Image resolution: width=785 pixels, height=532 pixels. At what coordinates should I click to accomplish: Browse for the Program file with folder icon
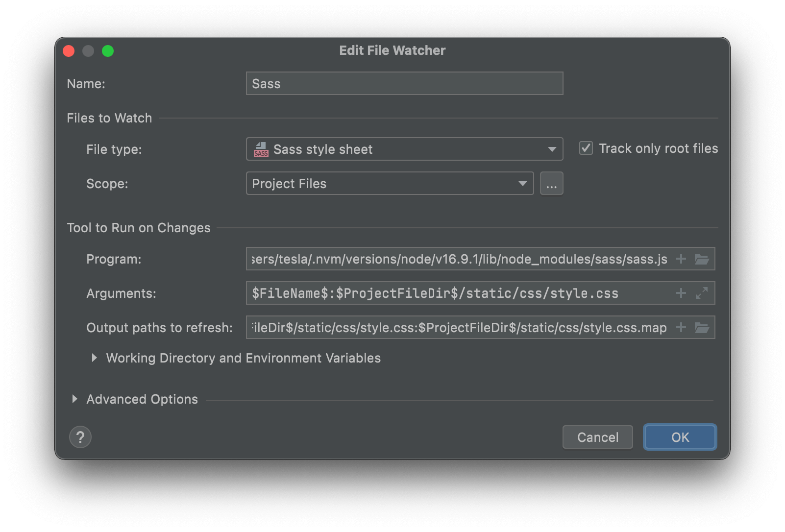(x=702, y=259)
